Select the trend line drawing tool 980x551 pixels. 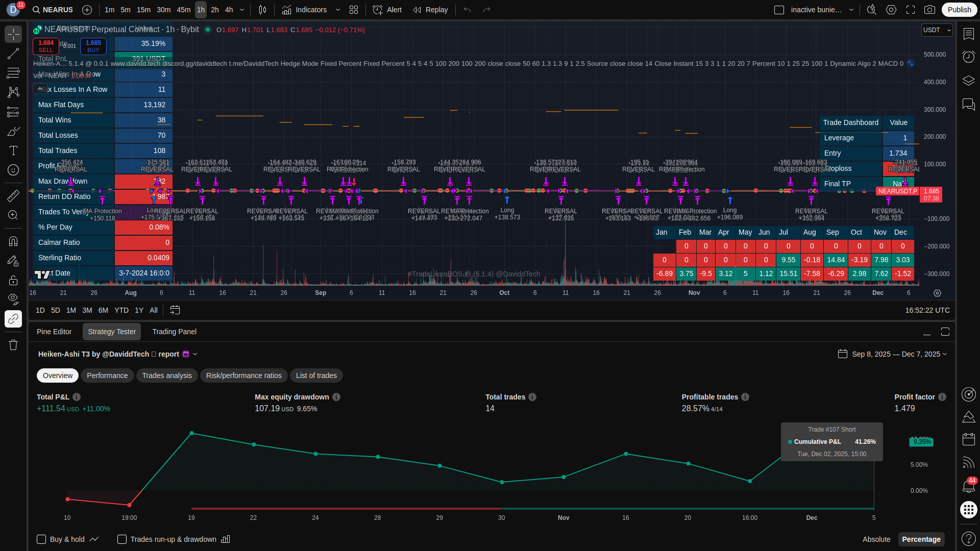pos(13,54)
